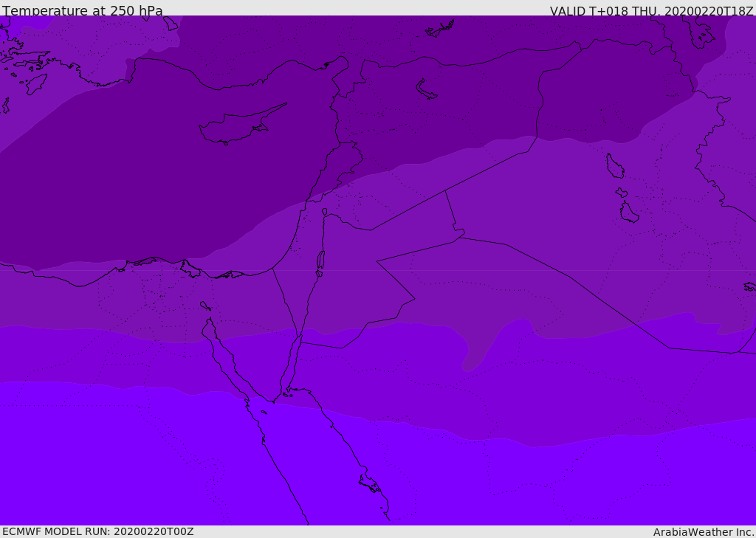
Task: Click the 'ECMWF MODEL RUN: 20200220T00Z' footer text
Action: (x=98, y=531)
